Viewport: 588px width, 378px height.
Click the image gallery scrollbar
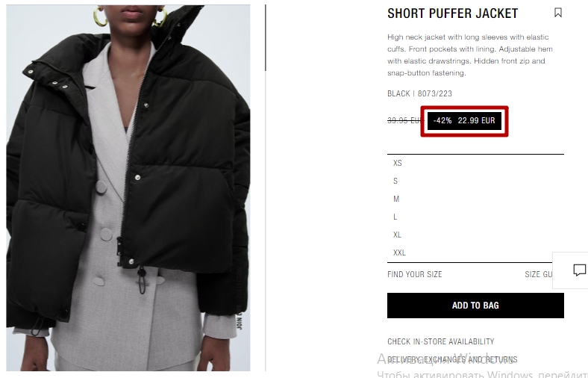coord(266,37)
